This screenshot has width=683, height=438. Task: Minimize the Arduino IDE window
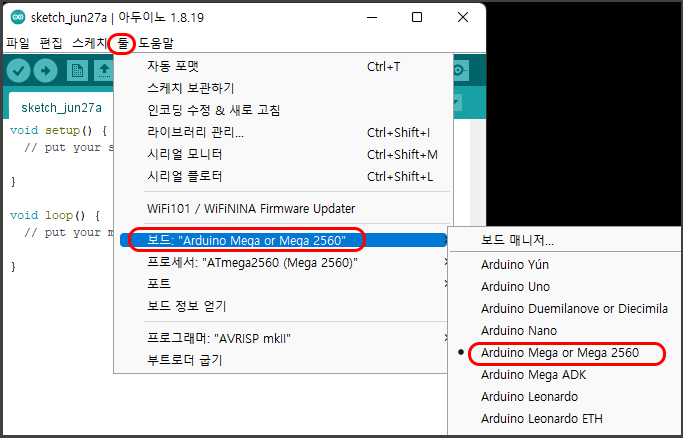point(371,17)
